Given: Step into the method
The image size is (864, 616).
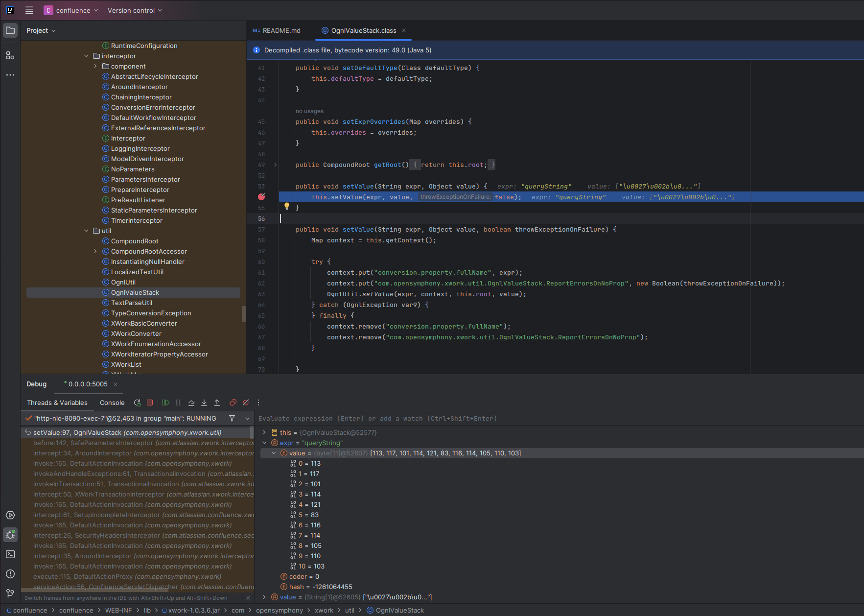Looking at the screenshot, I should [204, 403].
